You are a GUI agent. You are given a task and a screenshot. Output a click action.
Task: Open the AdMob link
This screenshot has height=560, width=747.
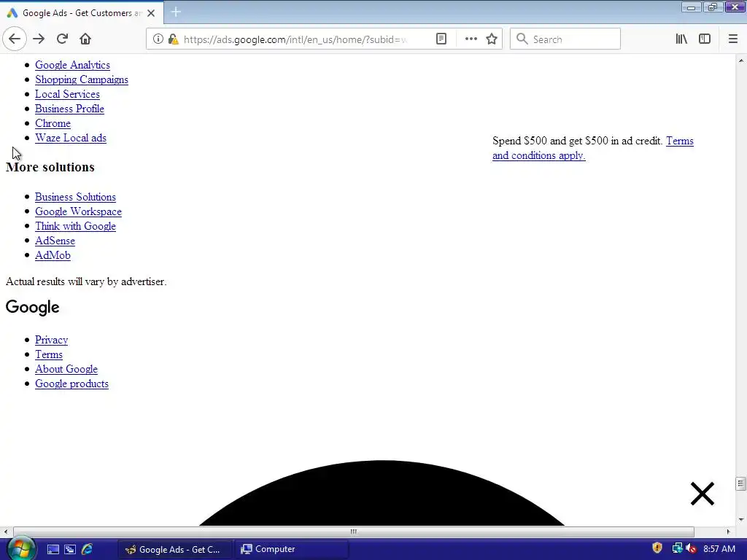point(53,255)
